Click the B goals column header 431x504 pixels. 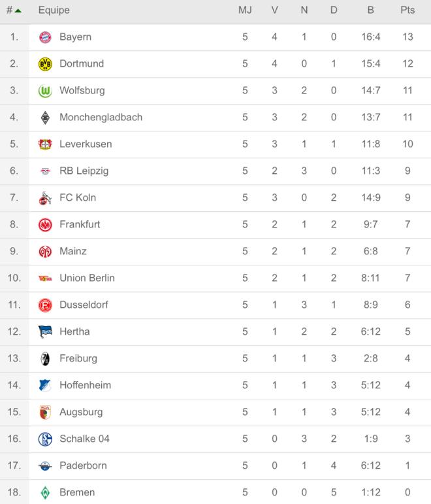click(x=370, y=10)
